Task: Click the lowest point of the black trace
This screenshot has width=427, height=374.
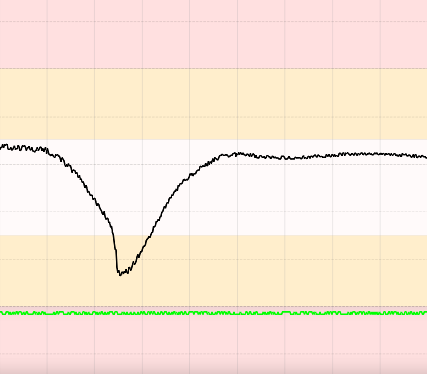Action: tap(120, 274)
